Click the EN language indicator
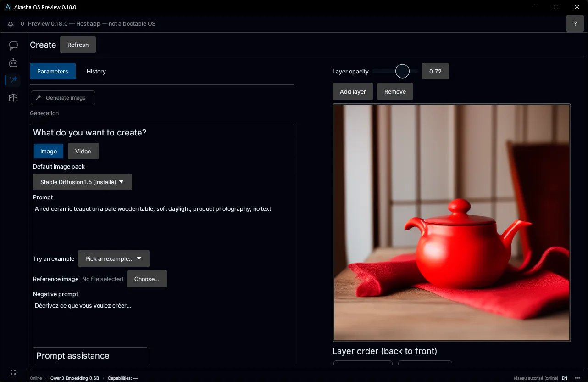The image size is (588, 382). pos(565,378)
